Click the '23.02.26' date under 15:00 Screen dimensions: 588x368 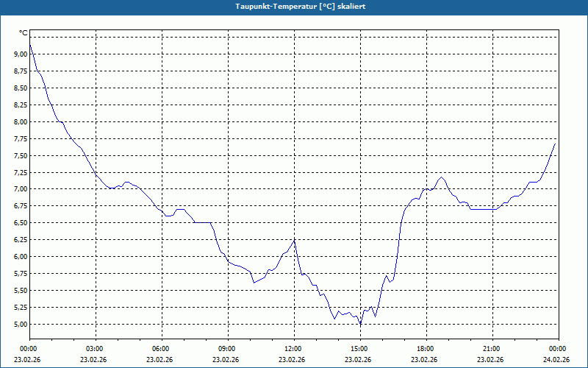tap(359, 359)
